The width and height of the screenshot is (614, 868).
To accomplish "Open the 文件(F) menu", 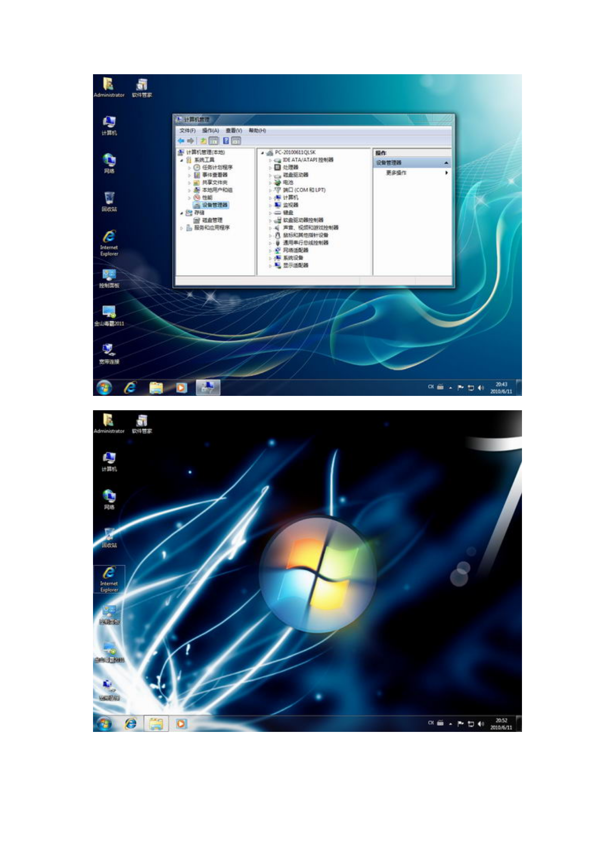I will click(x=188, y=131).
